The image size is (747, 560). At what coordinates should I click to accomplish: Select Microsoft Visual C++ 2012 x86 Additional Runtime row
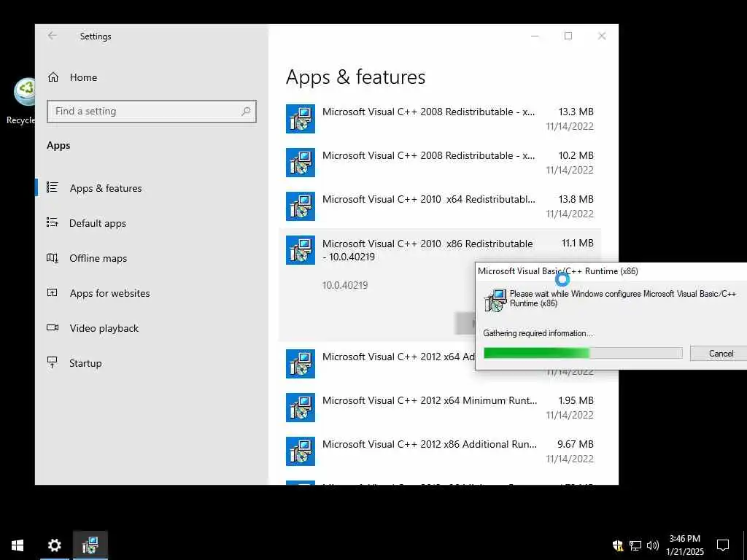tap(440, 451)
